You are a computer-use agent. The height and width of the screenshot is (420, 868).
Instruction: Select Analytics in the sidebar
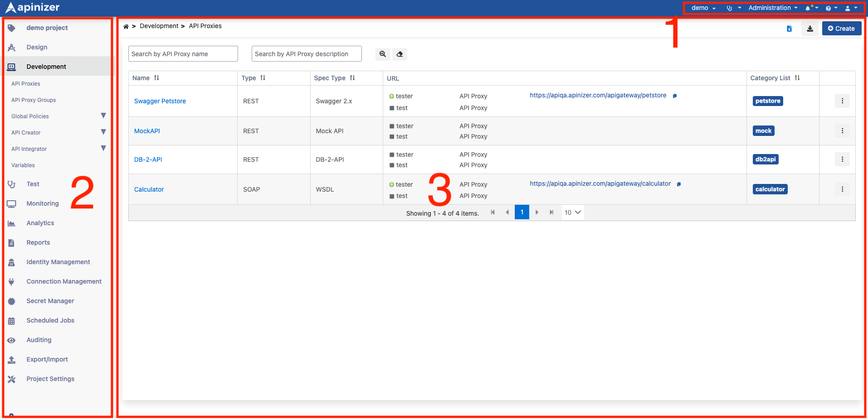tap(40, 223)
